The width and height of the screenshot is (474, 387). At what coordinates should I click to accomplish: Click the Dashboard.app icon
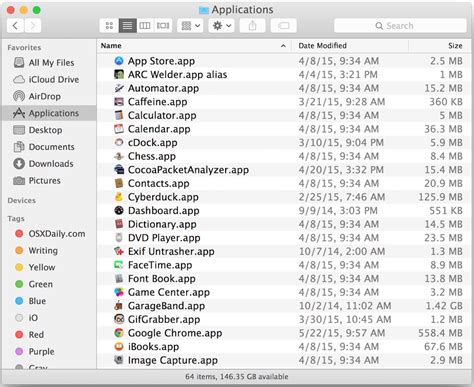coord(119,210)
